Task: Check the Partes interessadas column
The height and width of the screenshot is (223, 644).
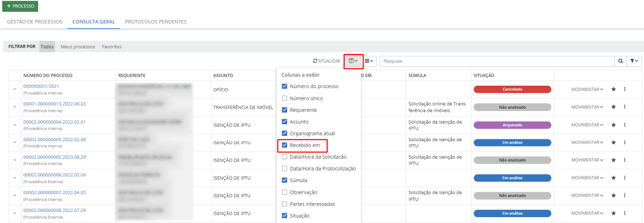Action: [x=285, y=204]
